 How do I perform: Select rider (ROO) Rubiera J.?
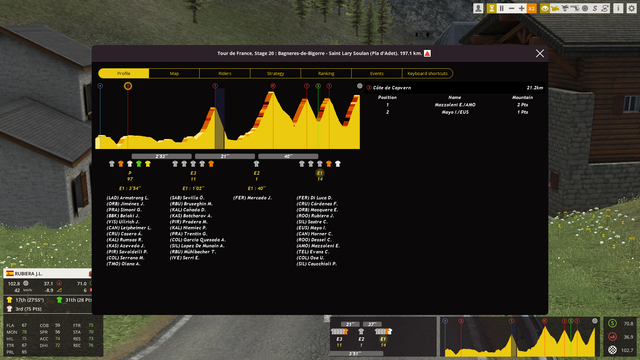[315, 216]
